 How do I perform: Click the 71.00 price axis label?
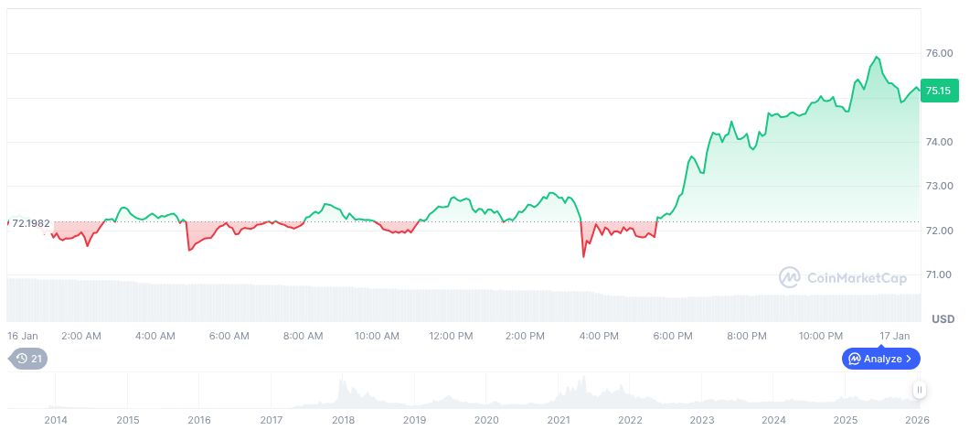[941, 274]
